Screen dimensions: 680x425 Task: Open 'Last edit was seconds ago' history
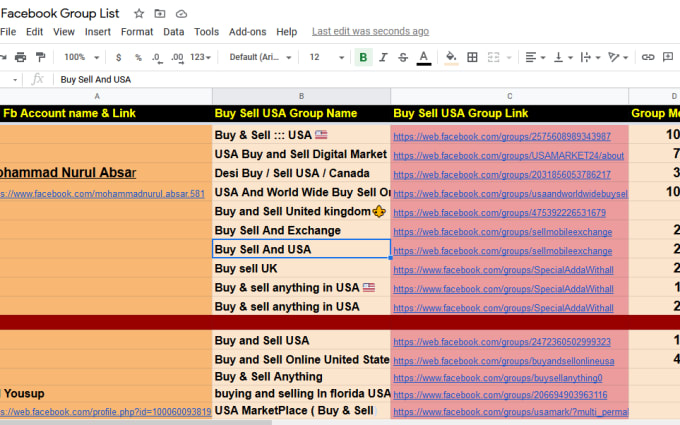[x=370, y=31]
